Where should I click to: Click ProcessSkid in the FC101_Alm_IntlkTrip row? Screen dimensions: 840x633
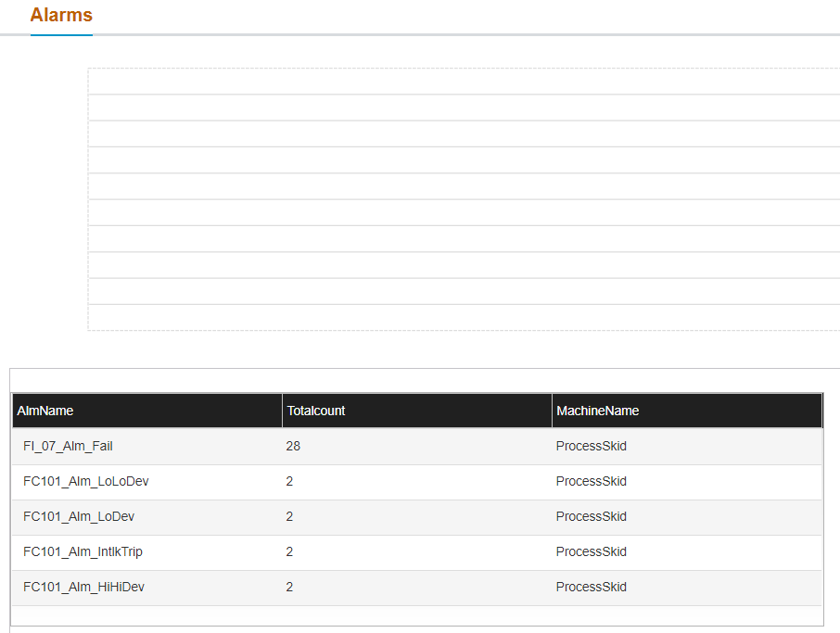click(x=591, y=551)
